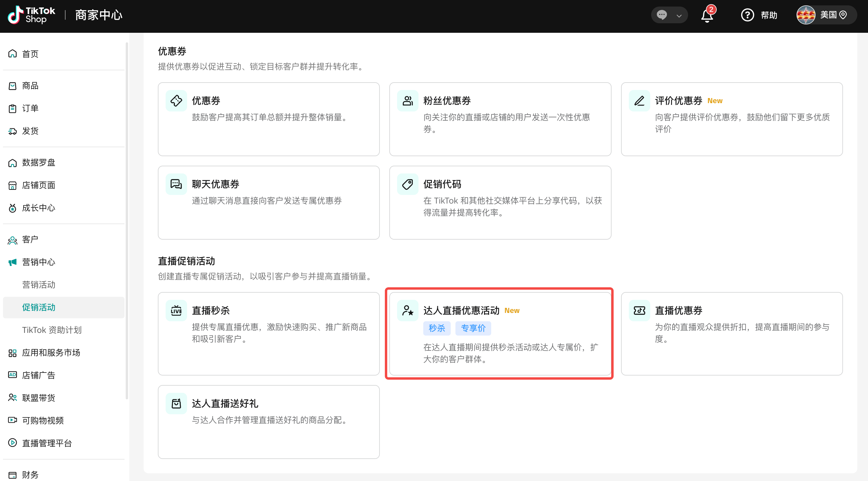
Task: Select the 秒杀 tag on 达人直播优惠活动
Action: pyautogui.click(x=436, y=328)
